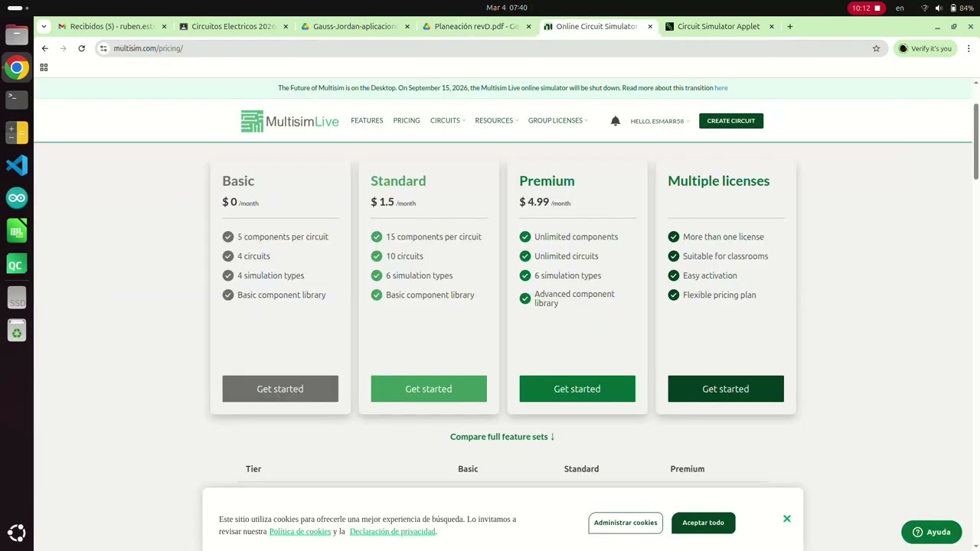Close the Recibidos Gmail tab

[164, 26]
